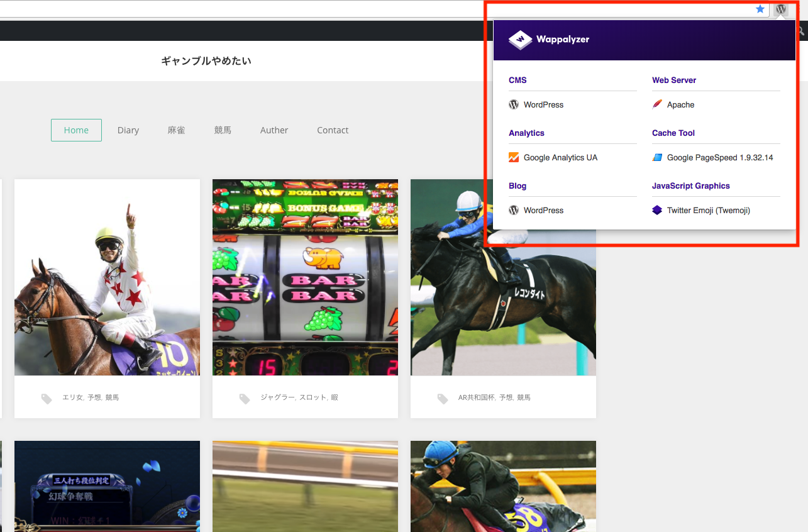
Task: Click the スロット tag link
Action: coord(313,397)
